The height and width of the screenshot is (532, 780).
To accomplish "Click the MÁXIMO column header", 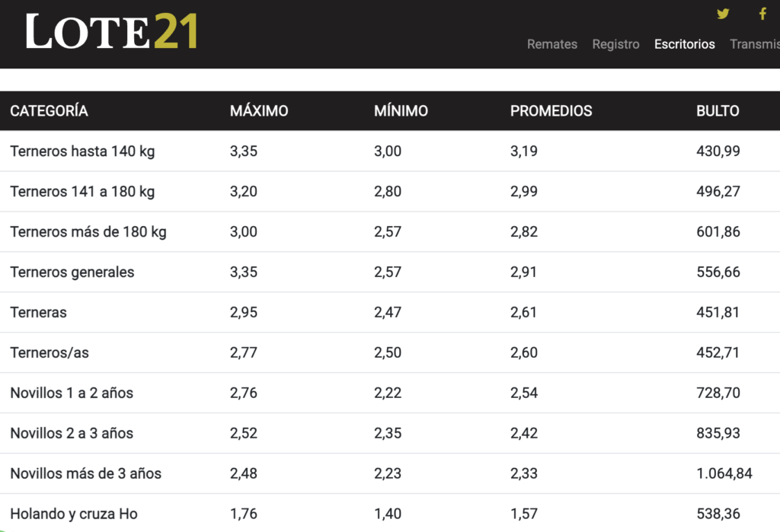I will tap(259, 111).
